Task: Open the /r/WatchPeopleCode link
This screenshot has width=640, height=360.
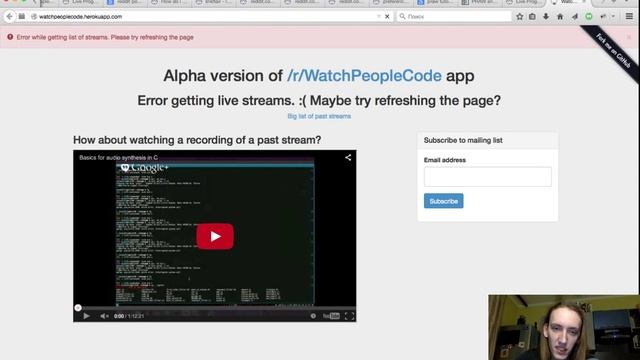Action: tap(364, 76)
